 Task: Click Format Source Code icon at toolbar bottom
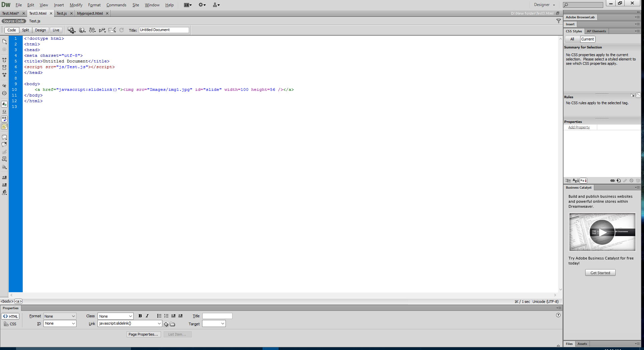tap(4, 192)
